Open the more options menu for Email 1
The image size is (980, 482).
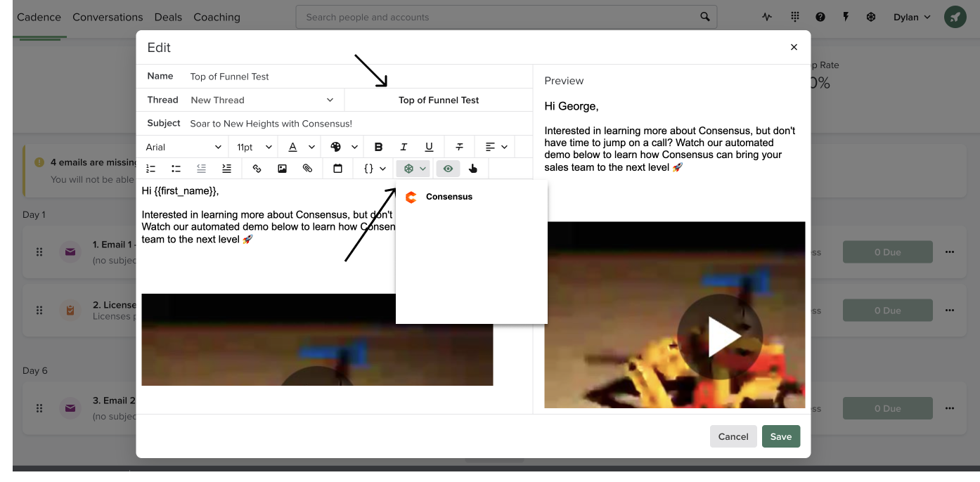[950, 252]
